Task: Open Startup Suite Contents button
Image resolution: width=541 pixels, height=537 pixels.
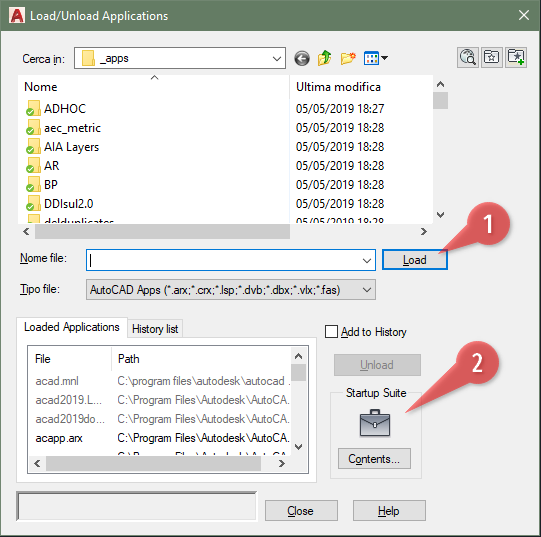Action: [x=374, y=459]
